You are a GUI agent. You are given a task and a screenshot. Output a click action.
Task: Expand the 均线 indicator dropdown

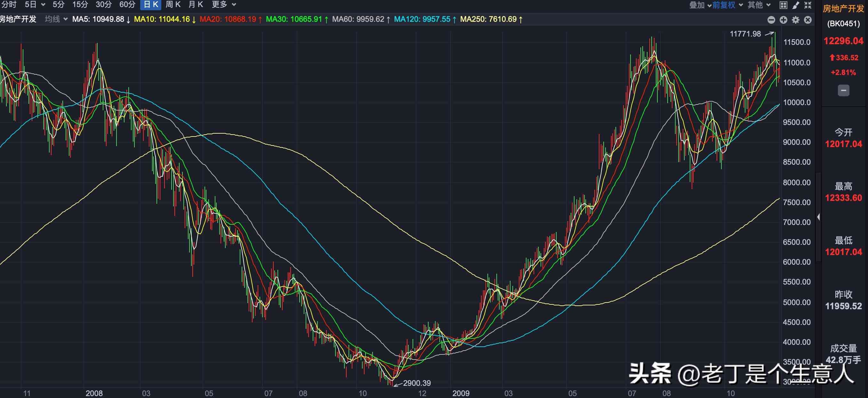click(x=56, y=19)
